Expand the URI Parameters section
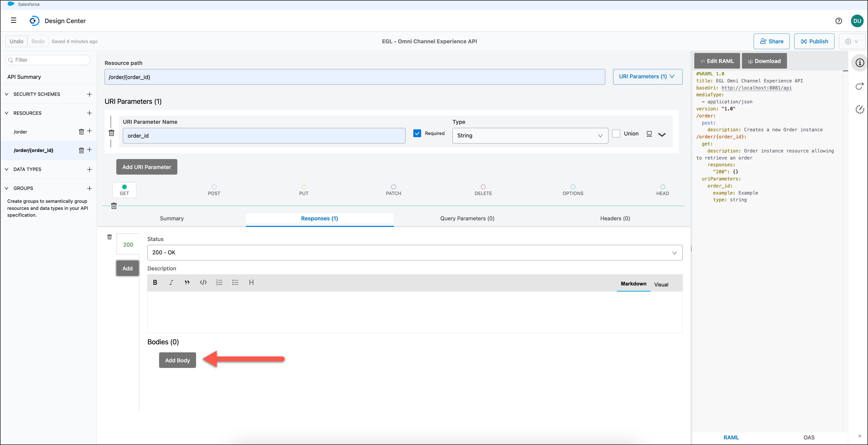 pos(647,77)
